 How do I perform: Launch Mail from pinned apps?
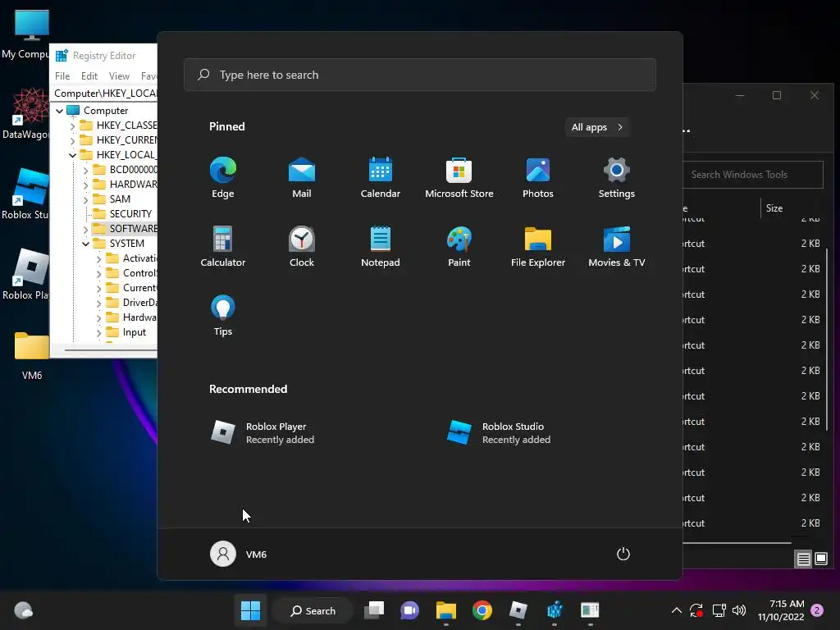tap(302, 178)
